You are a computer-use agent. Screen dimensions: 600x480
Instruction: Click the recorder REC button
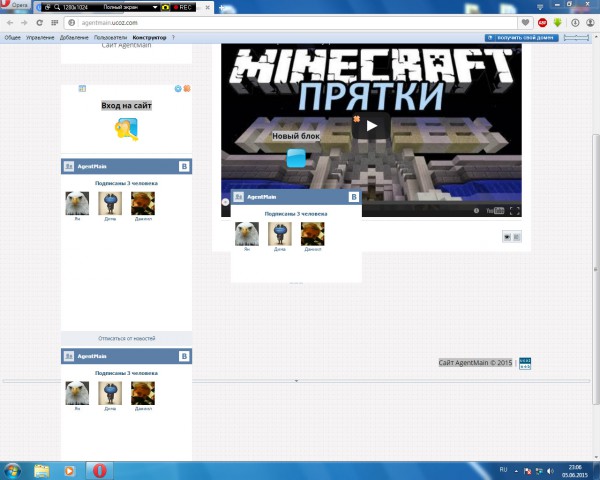[183, 7]
